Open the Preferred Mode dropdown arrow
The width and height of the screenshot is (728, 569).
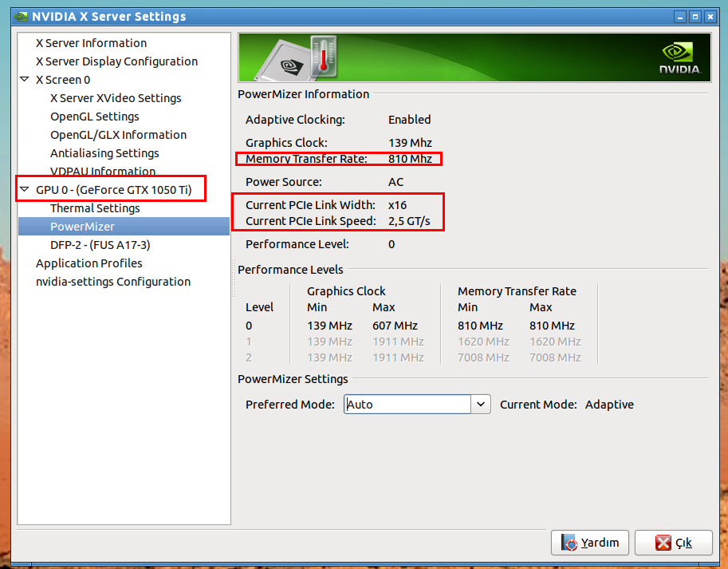[481, 404]
